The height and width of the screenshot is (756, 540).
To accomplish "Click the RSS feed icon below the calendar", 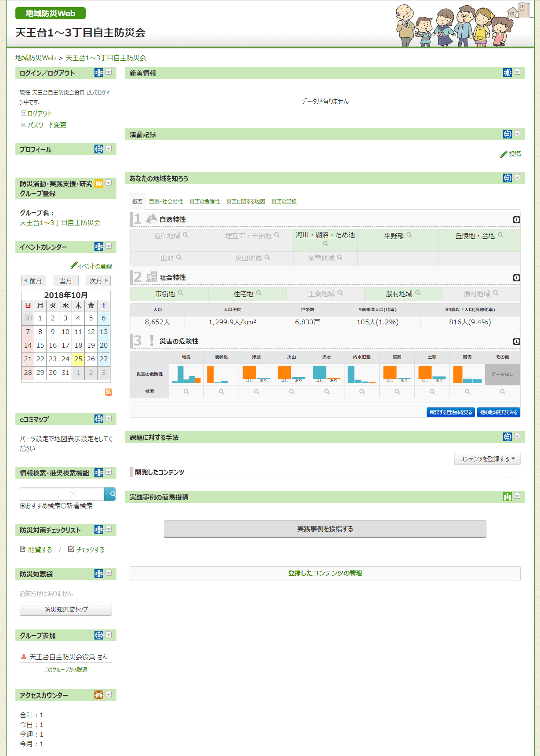I will point(109,392).
